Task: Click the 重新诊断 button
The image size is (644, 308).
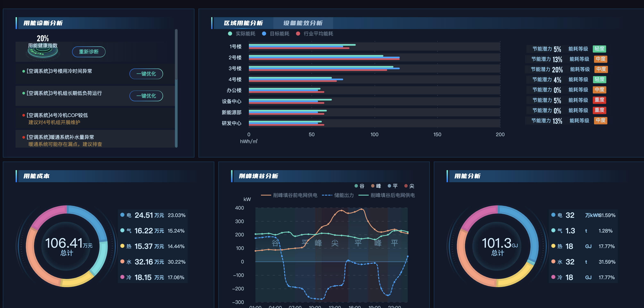Action: [x=89, y=52]
